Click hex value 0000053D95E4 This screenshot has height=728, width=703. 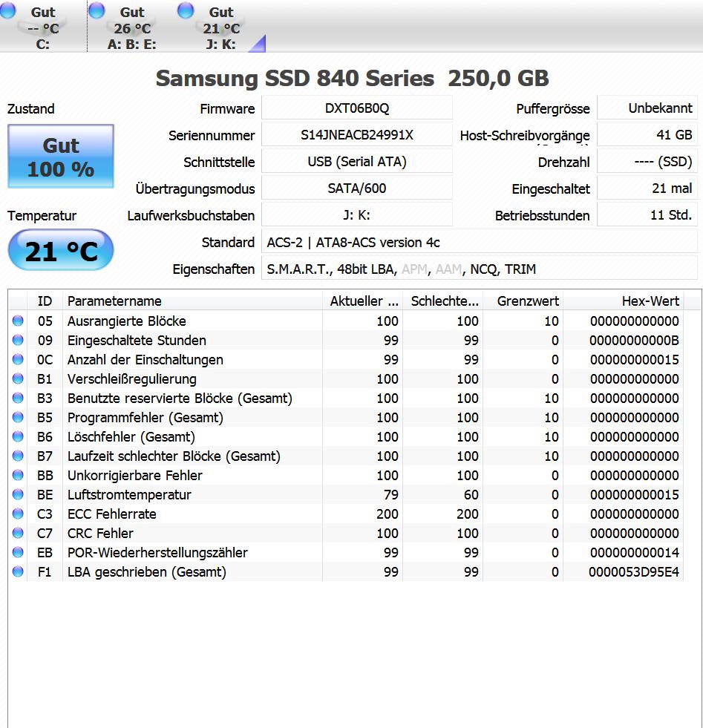point(634,571)
